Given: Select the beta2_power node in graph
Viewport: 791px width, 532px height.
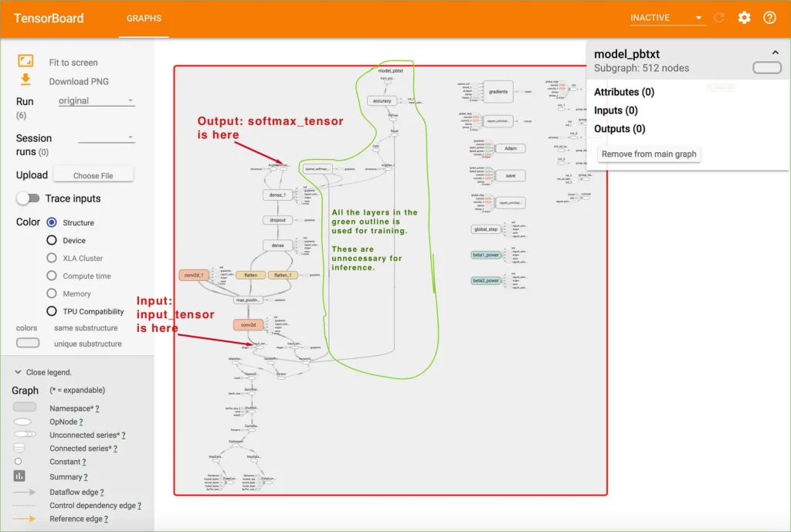Looking at the screenshot, I should (486, 280).
